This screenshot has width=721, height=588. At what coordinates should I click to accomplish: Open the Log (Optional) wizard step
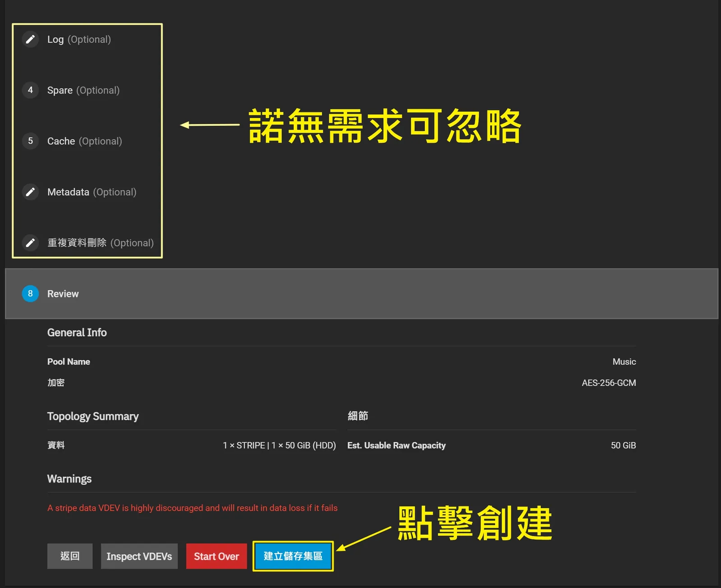[79, 40]
